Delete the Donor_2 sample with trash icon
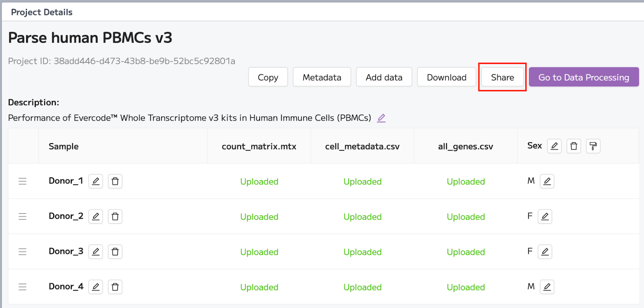Screen dimensions: 644x308 pyautogui.click(x=115, y=217)
